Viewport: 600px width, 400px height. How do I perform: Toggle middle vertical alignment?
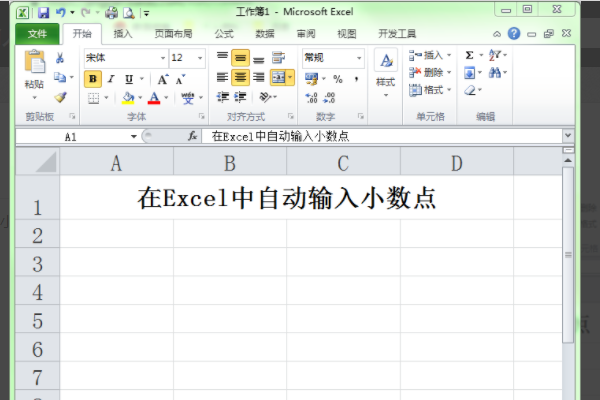pos(240,58)
